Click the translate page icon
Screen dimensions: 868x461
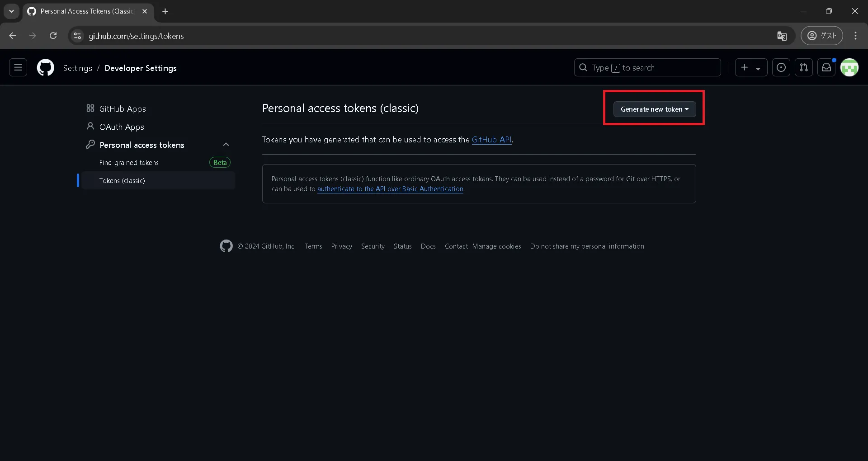pos(782,36)
